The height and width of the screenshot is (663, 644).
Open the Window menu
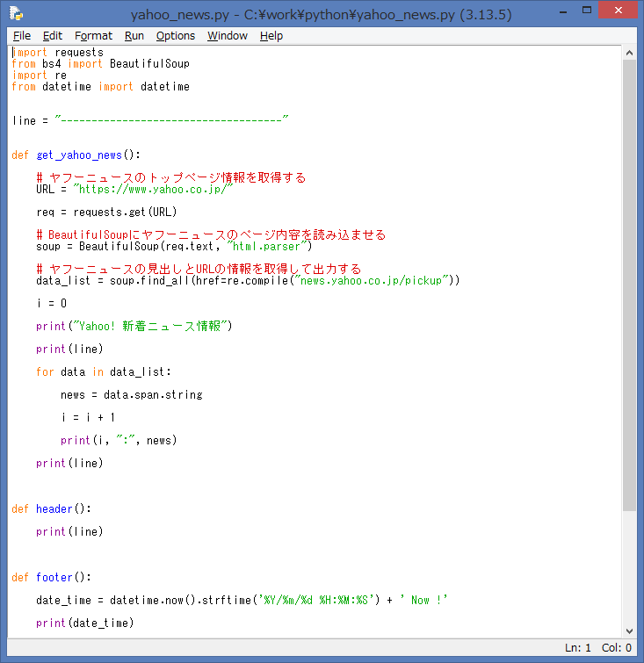pos(228,35)
